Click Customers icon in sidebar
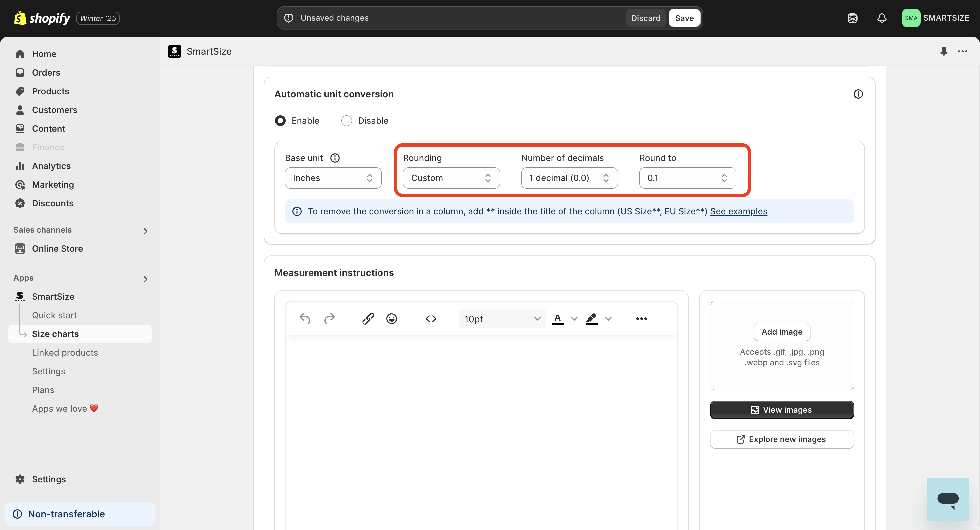Image resolution: width=980 pixels, height=530 pixels. [20, 110]
